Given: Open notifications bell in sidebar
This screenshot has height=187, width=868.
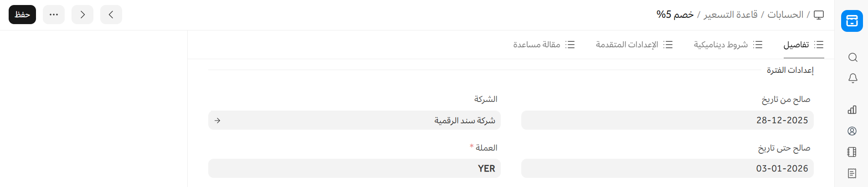Looking at the screenshot, I should point(853,78).
